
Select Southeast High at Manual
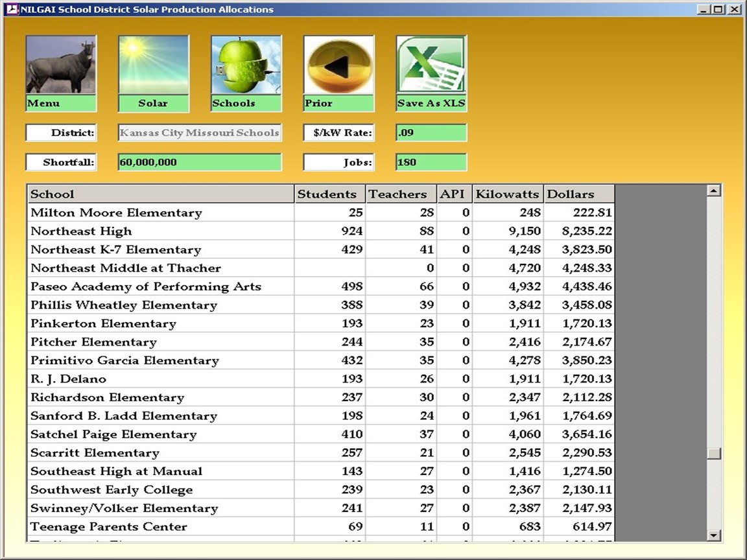[x=320, y=471]
